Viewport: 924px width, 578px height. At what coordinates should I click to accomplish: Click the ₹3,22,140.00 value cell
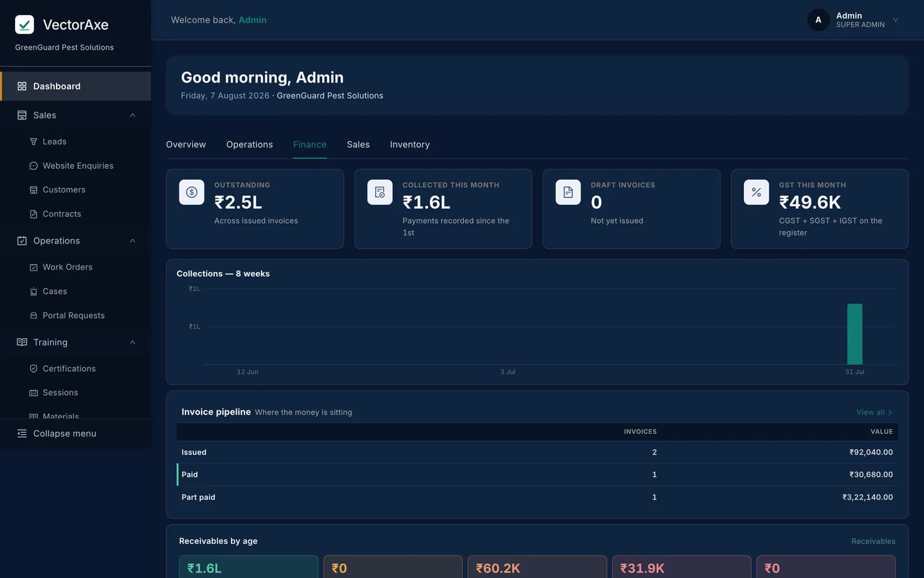867,497
